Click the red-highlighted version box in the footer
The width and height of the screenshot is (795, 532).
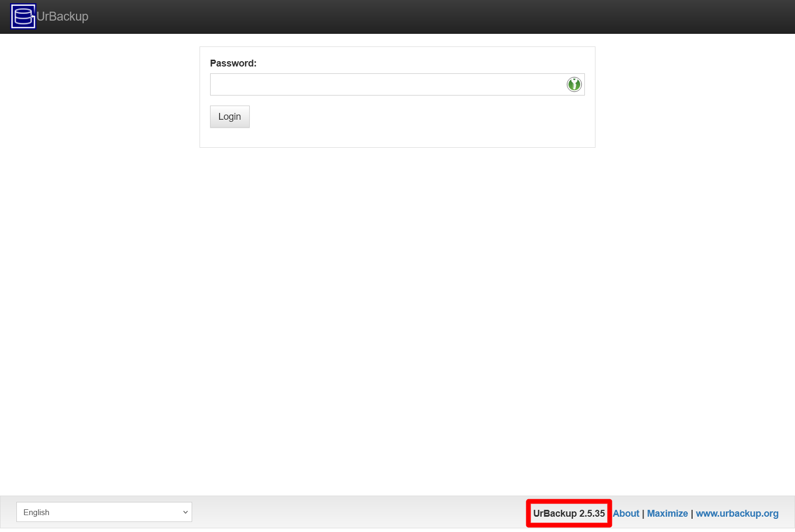pyautogui.click(x=569, y=513)
